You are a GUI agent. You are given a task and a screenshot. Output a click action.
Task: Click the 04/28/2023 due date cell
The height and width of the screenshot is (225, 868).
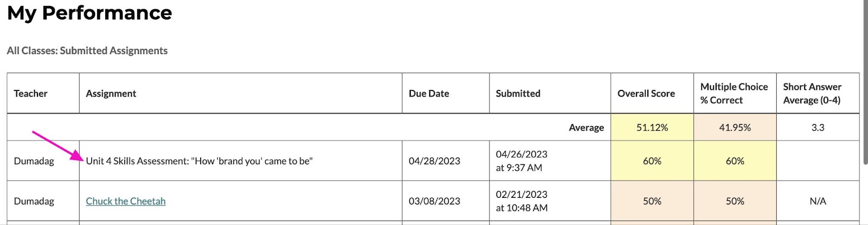(434, 161)
